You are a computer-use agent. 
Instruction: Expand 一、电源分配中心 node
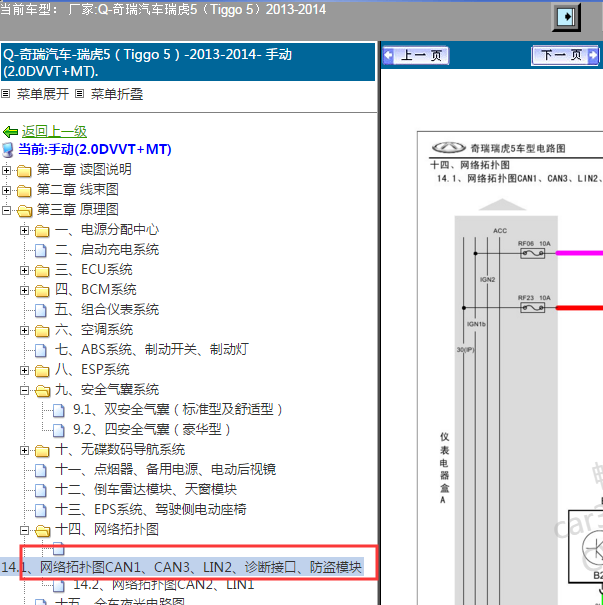pos(24,230)
